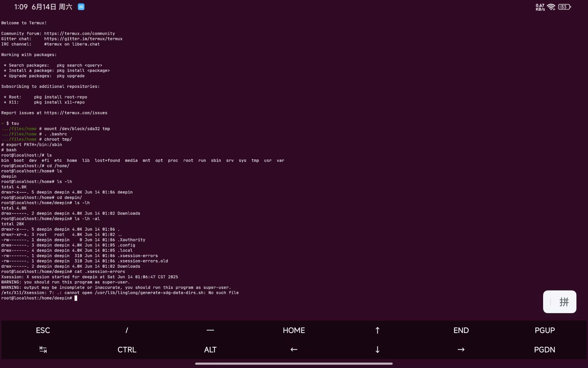Image resolution: width=588 pixels, height=368 pixels.
Task: Open the Pinyin input method floating button
Action: tap(560, 302)
